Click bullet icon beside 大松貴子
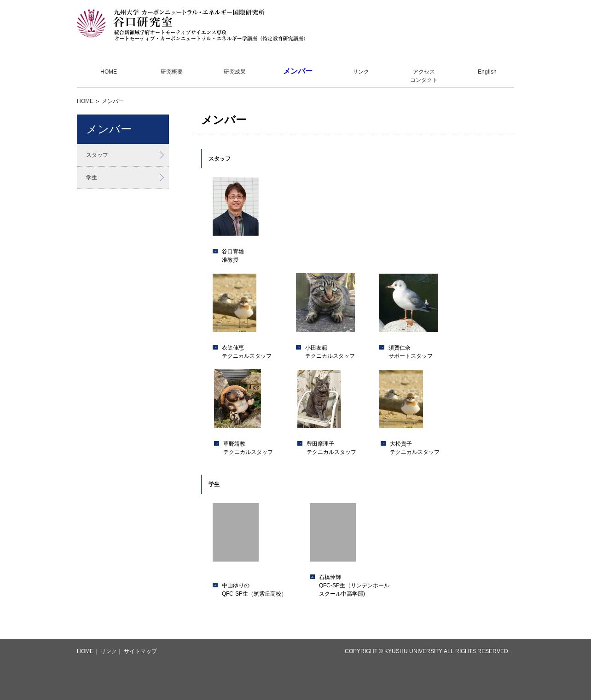This screenshot has width=591, height=700. [383, 443]
